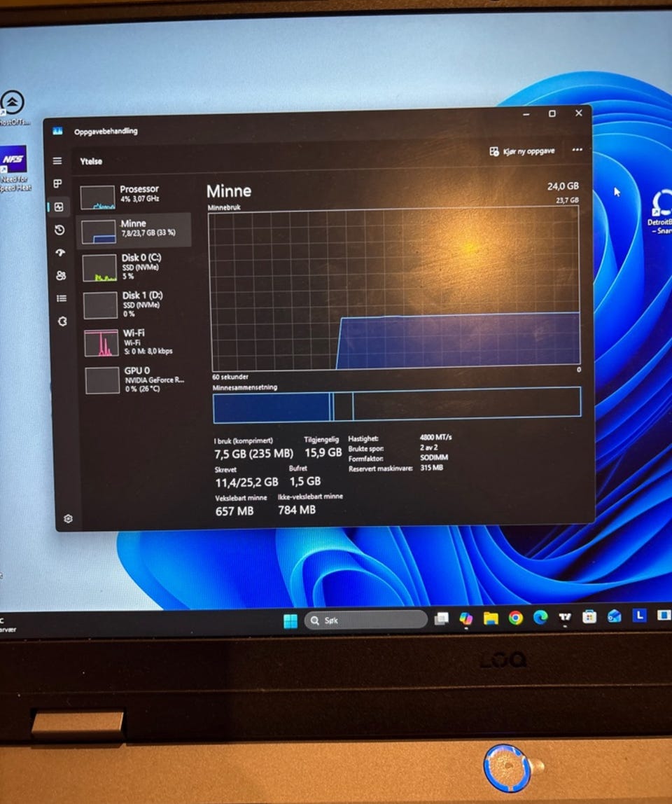Select the Wi-Fi performance entry
672x804 pixels.
(137, 342)
